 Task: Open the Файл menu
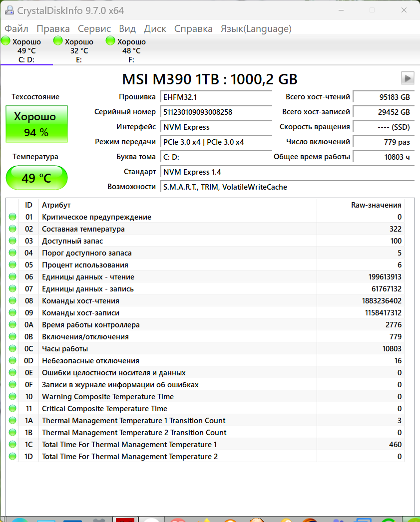pyautogui.click(x=16, y=28)
